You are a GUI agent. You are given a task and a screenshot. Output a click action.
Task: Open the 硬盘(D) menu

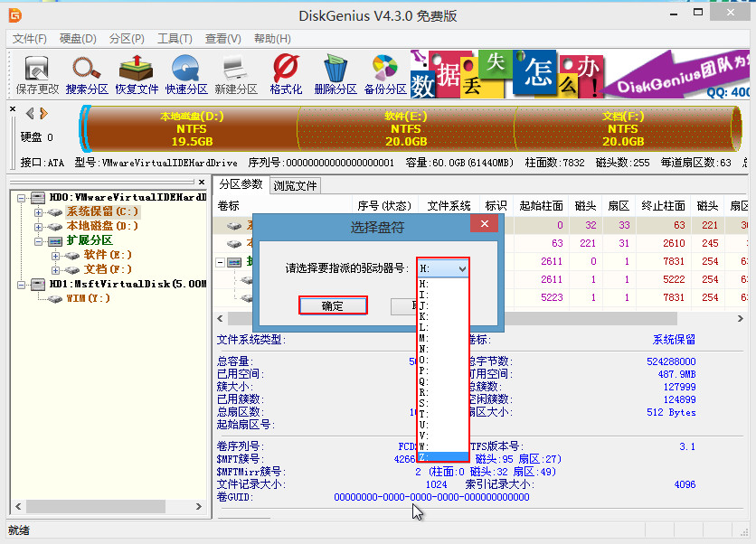(78, 39)
